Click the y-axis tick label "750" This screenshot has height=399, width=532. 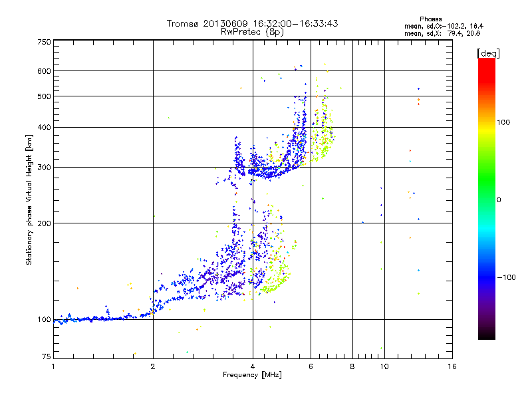tap(44, 42)
